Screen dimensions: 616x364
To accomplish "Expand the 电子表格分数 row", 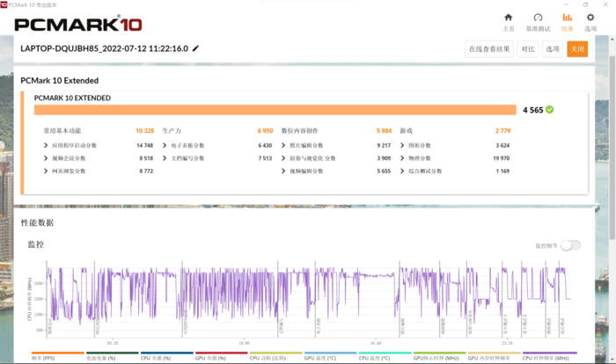I will [165, 145].
